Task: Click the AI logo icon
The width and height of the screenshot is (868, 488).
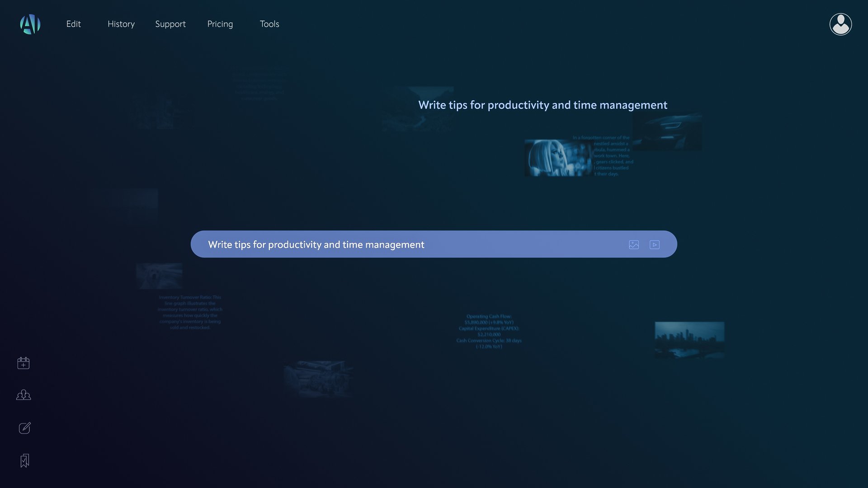Action: pyautogui.click(x=30, y=24)
